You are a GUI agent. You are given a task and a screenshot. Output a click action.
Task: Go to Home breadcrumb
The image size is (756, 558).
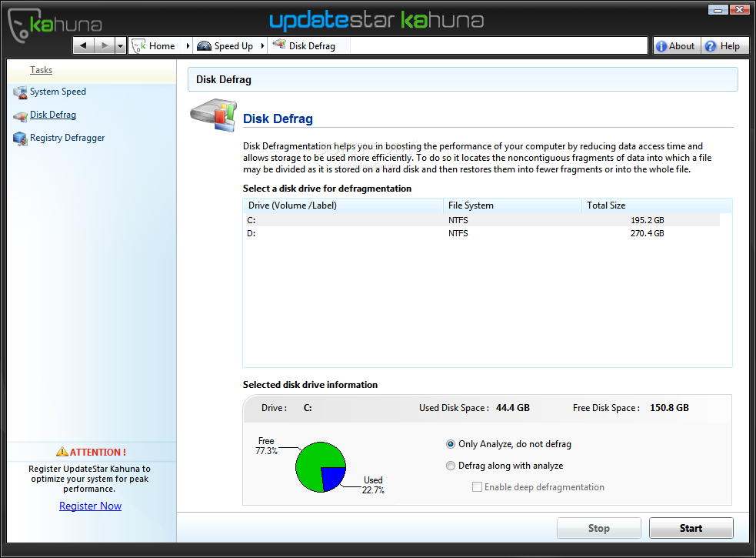tap(162, 46)
